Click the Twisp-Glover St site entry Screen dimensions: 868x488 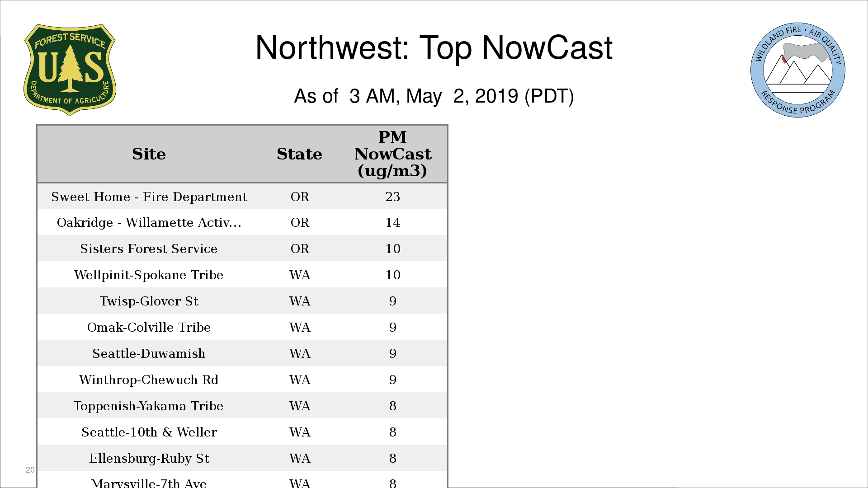149,301
